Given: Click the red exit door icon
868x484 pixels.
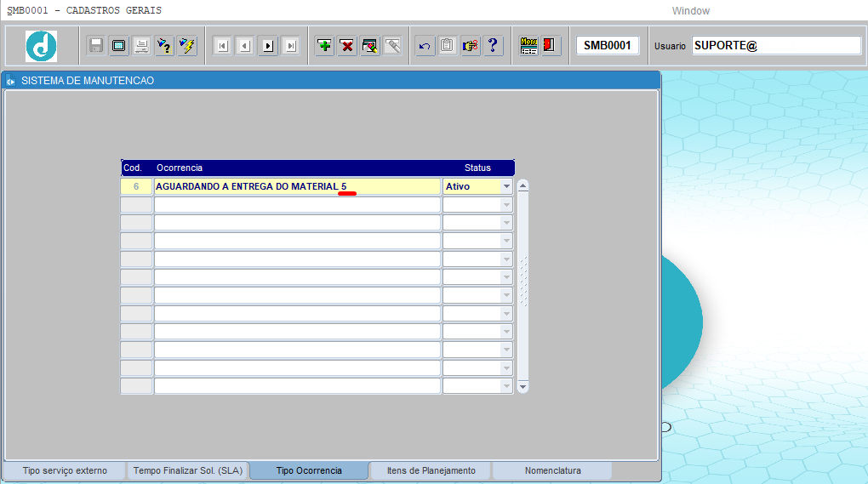Looking at the screenshot, I should click(x=549, y=45).
